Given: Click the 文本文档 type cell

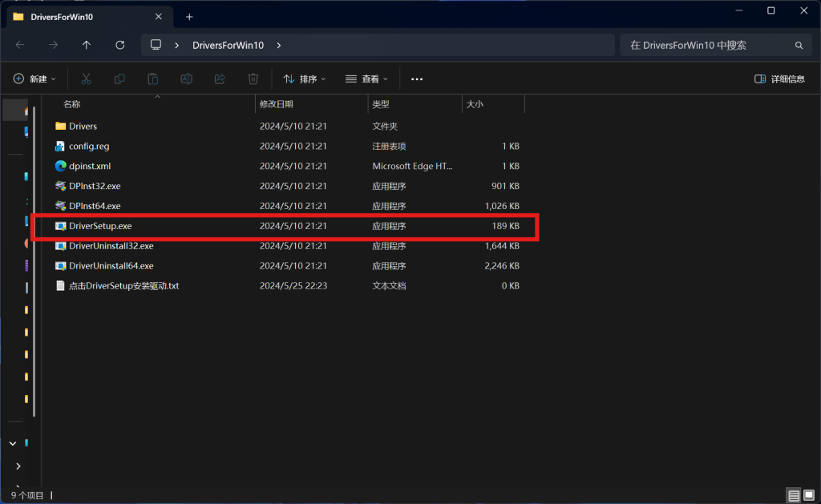Looking at the screenshot, I should tap(389, 286).
